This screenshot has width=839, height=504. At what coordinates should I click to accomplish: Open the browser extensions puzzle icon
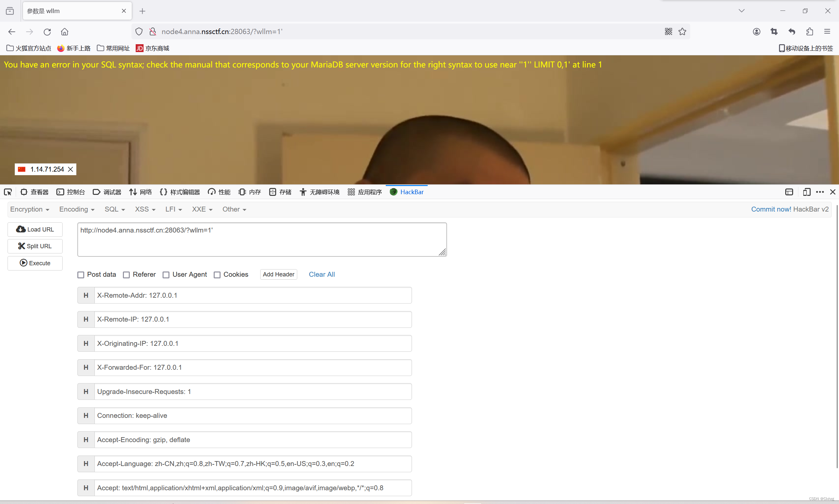click(810, 31)
